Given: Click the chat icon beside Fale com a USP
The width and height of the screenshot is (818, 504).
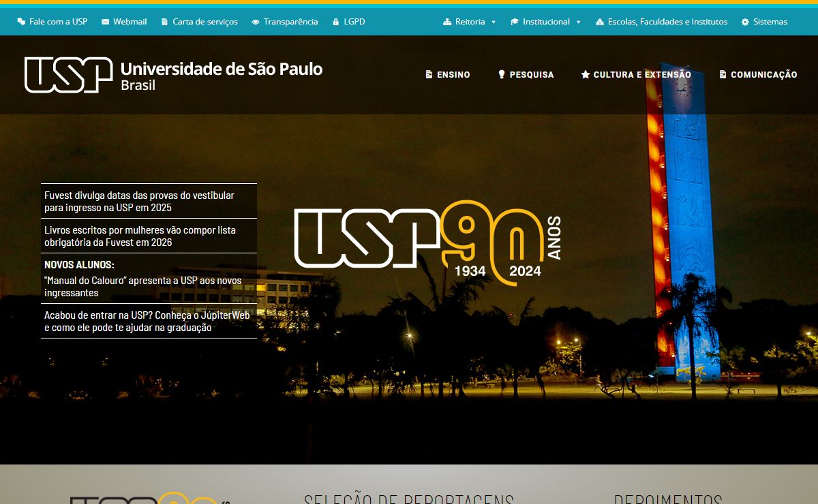Looking at the screenshot, I should 21,22.
